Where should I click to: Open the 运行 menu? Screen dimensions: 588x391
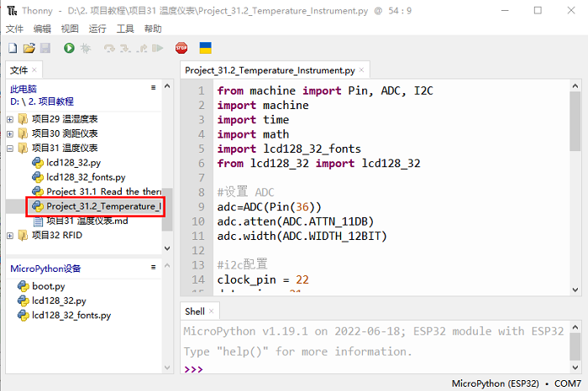97,29
